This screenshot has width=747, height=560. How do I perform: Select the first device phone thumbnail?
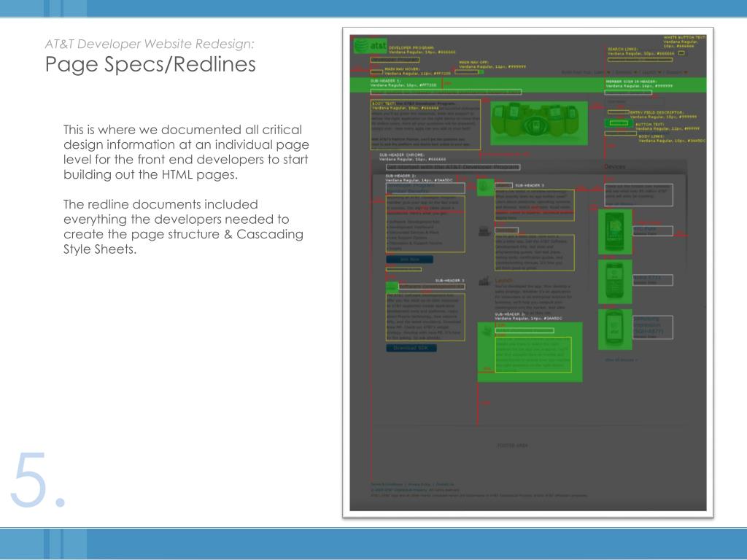[x=615, y=232]
